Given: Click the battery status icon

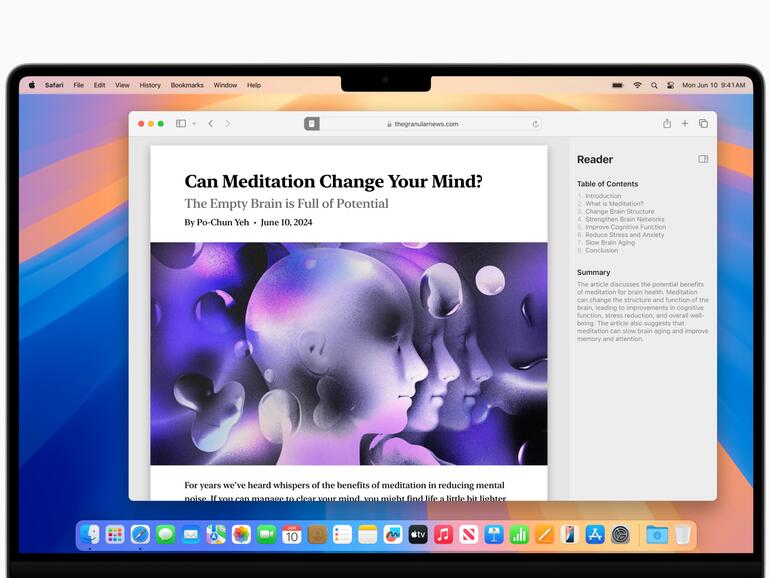Looking at the screenshot, I should tap(618, 85).
